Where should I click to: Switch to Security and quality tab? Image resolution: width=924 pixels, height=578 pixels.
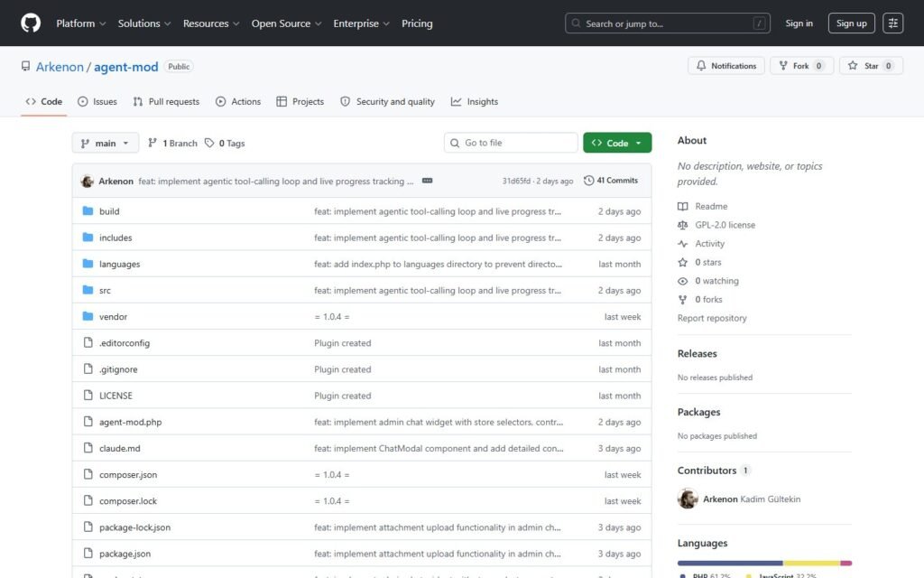pos(387,101)
